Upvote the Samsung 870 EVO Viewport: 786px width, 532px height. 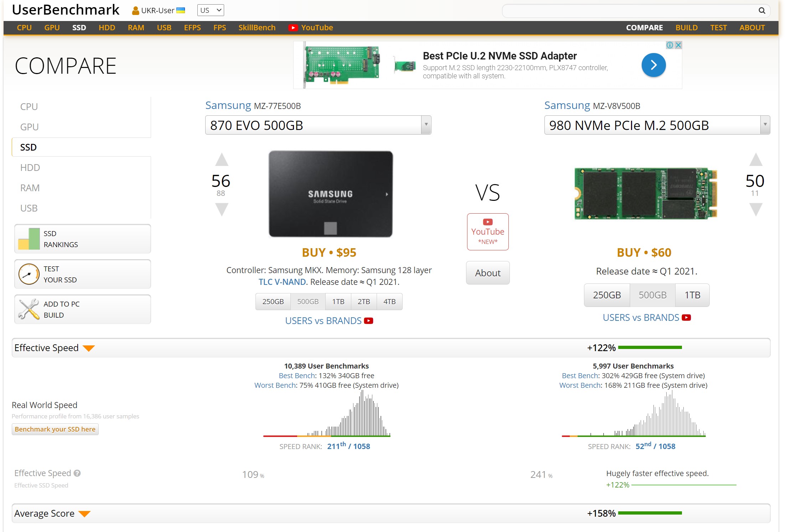[x=222, y=160]
